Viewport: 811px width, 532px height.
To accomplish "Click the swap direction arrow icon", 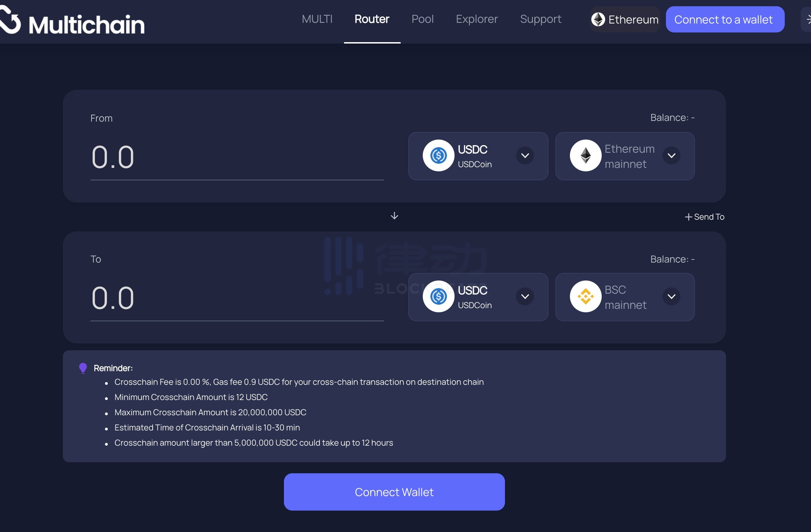I will (x=394, y=216).
